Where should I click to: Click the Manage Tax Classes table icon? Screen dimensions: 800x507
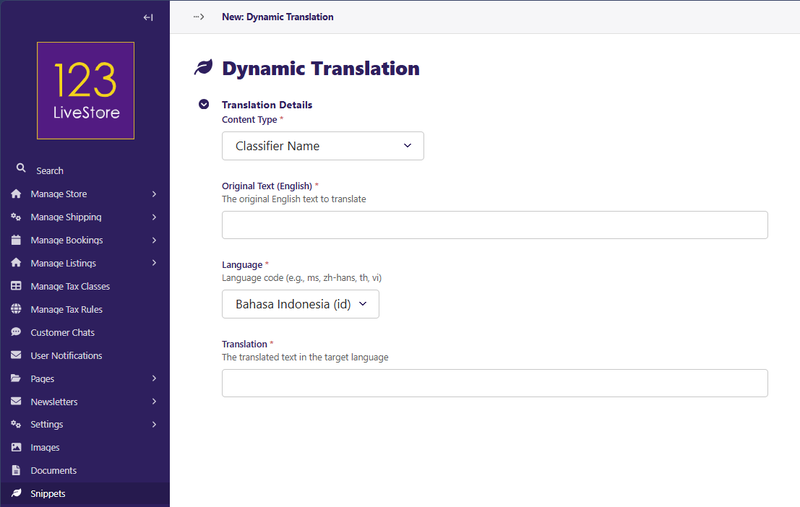(x=16, y=286)
